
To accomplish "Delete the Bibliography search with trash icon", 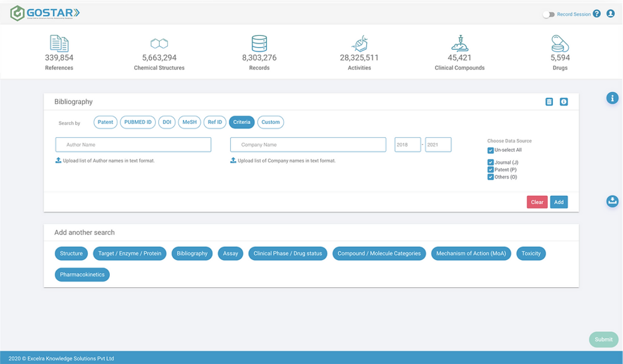I will (x=549, y=102).
